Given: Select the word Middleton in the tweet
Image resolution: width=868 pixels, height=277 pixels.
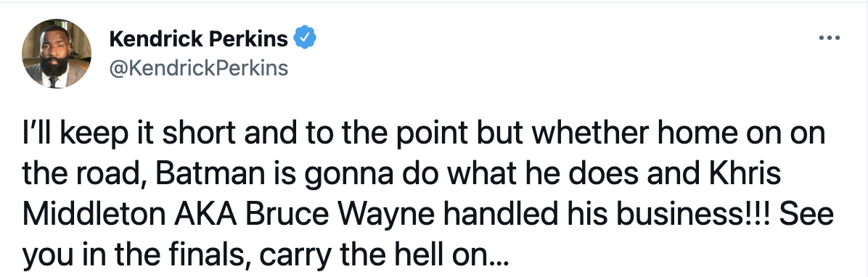Looking at the screenshot, I should coord(92,215).
